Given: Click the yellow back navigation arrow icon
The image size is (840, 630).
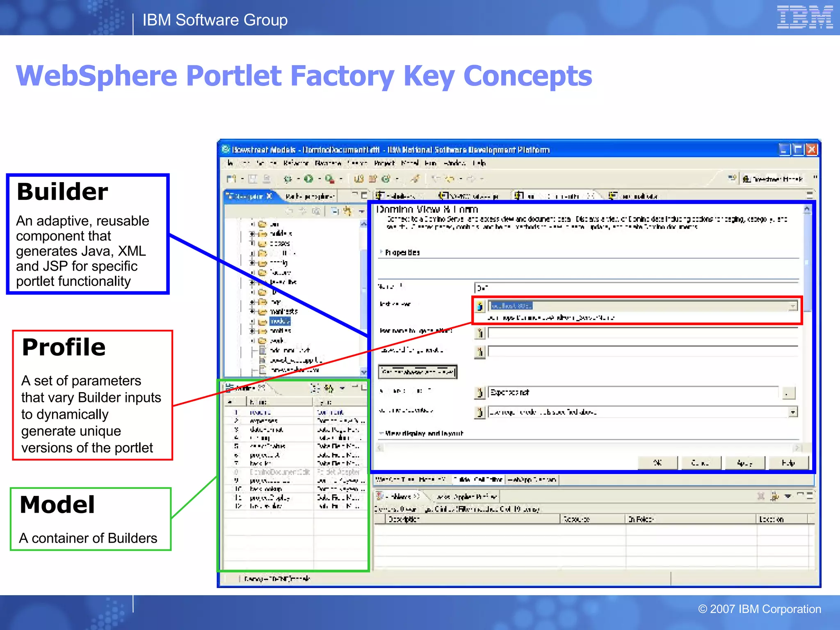Looking at the screenshot, I should click(x=450, y=179).
